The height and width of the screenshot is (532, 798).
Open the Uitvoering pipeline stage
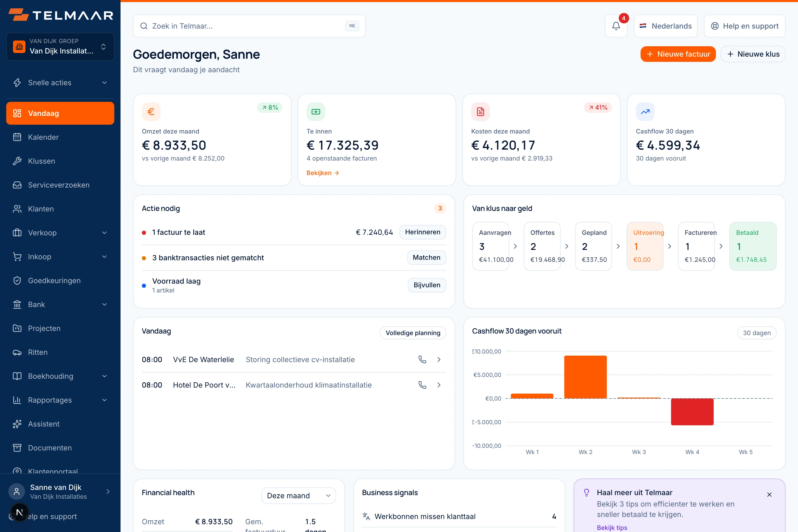645,246
